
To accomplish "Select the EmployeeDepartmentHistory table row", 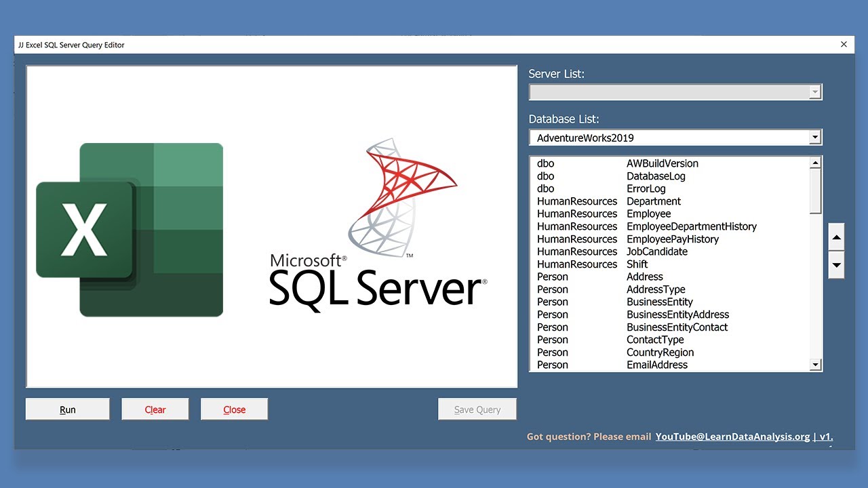I will 670,226.
